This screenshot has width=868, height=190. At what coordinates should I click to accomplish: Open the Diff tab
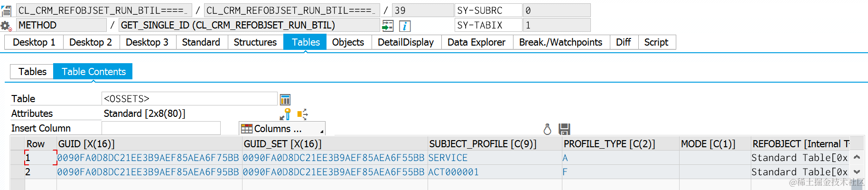coord(623,42)
